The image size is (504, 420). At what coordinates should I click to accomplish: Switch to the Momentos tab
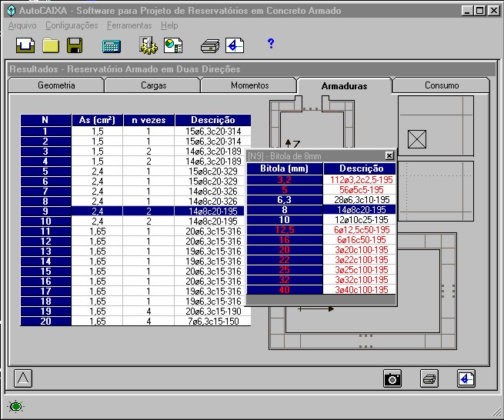tap(249, 85)
